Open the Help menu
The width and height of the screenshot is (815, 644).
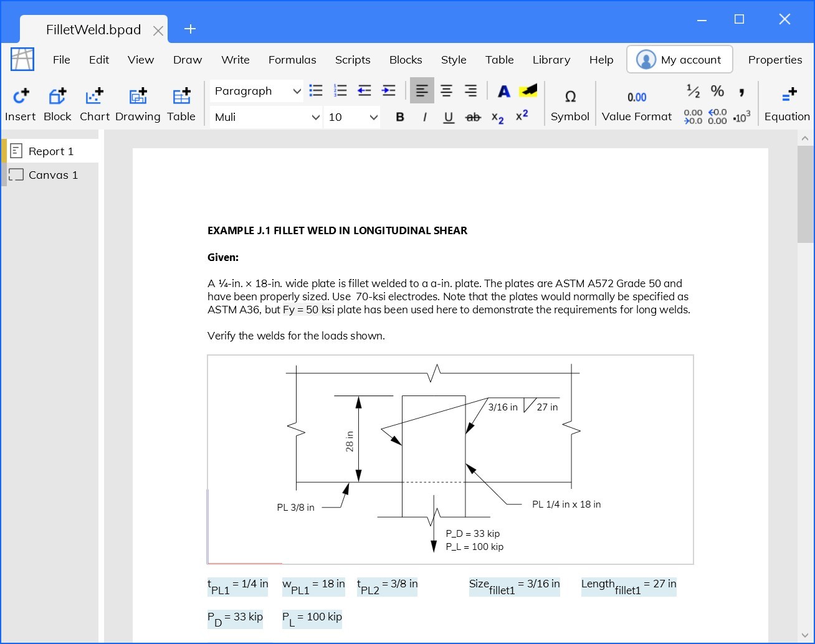[601, 60]
